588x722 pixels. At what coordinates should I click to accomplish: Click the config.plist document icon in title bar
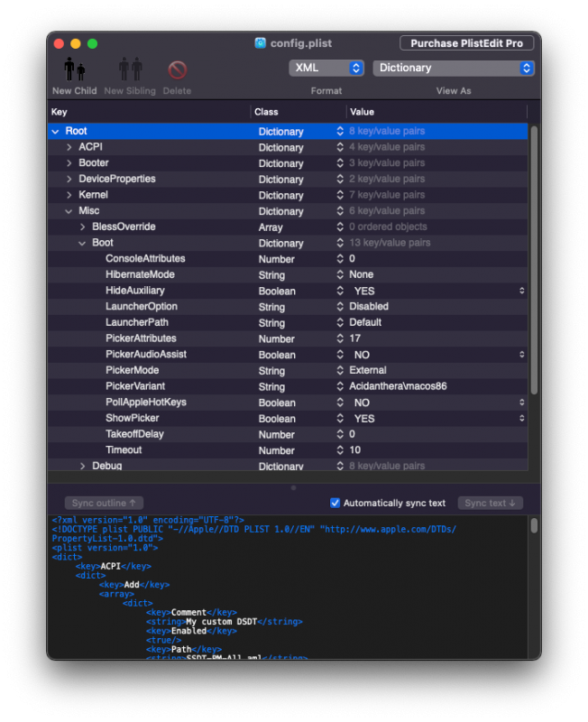click(x=261, y=43)
